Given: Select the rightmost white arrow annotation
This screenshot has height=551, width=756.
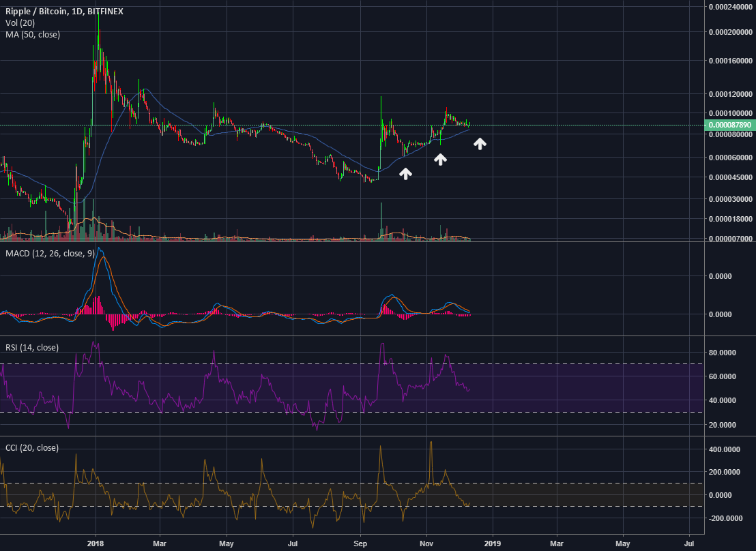Looking at the screenshot, I should (x=480, y=143).
